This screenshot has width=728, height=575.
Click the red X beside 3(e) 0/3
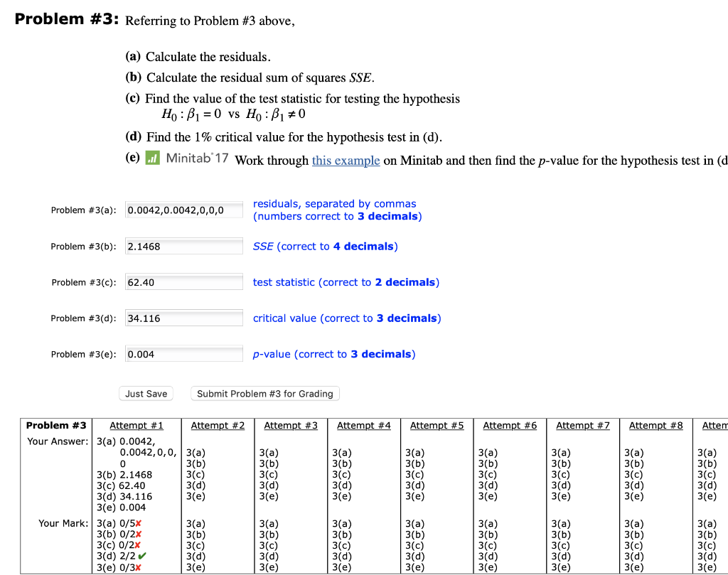coord(138,566)
